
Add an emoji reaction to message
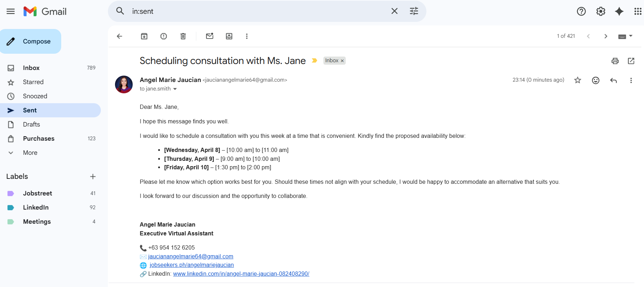(x=596, y=80)
